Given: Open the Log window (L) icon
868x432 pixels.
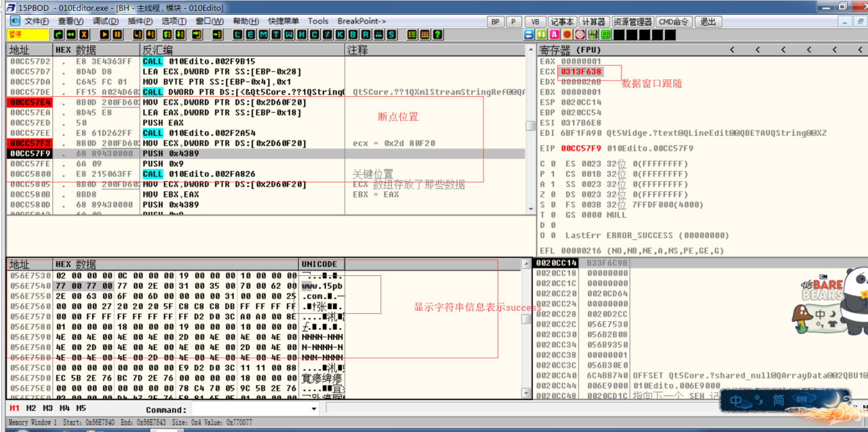Looking at the screenshot, I should click(239, 35).
